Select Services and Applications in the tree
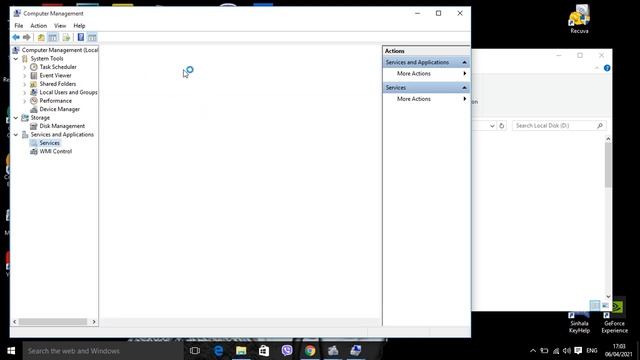 coord(62,134)
